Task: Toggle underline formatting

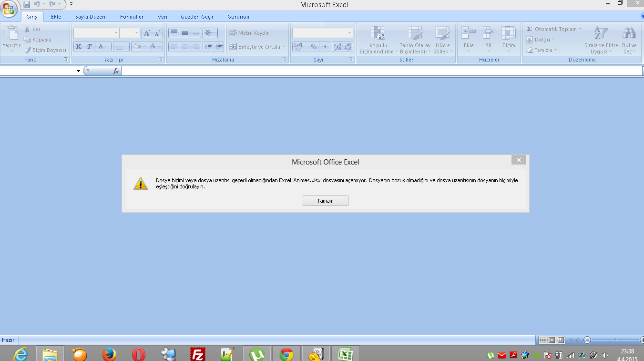Action: [x=101, y=47]
